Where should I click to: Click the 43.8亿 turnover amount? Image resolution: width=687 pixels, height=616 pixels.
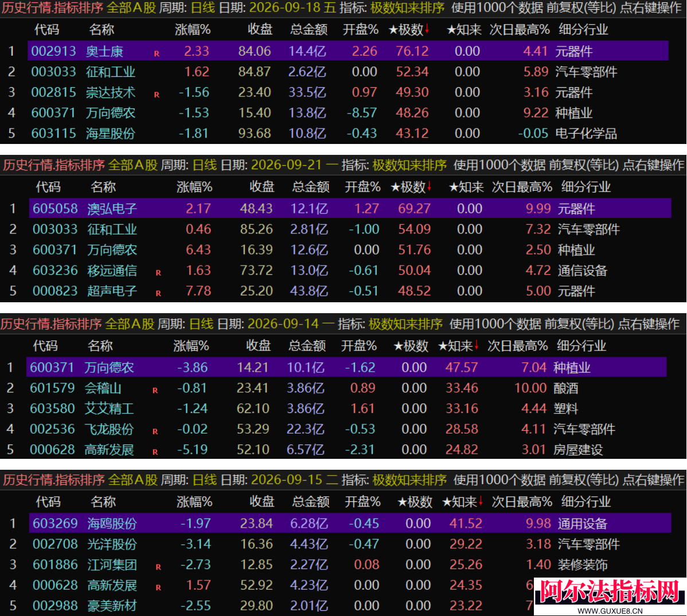(309, 291)
